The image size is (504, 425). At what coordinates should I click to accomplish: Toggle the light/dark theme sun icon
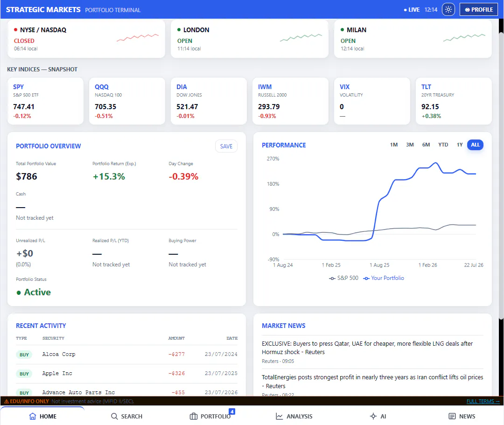(x=448, y=9)
